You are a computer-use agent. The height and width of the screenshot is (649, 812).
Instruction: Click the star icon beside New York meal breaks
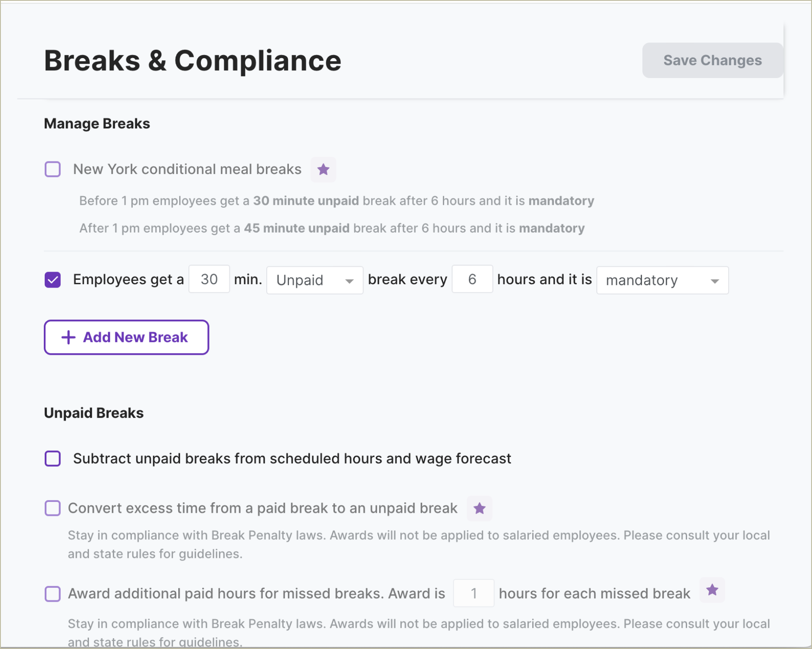coord(323,170)
